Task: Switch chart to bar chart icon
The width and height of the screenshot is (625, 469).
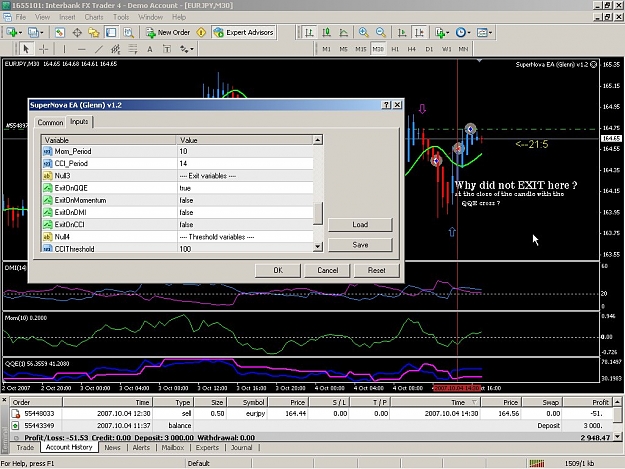Action: [309, 33]
